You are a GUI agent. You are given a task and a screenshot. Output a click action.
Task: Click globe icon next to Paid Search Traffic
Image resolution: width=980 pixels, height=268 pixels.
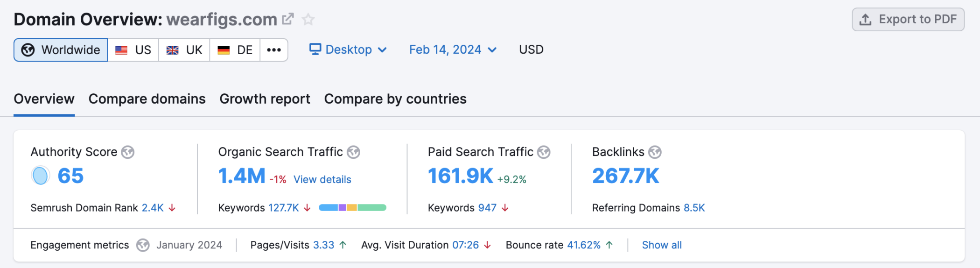(x=544, y=152)
